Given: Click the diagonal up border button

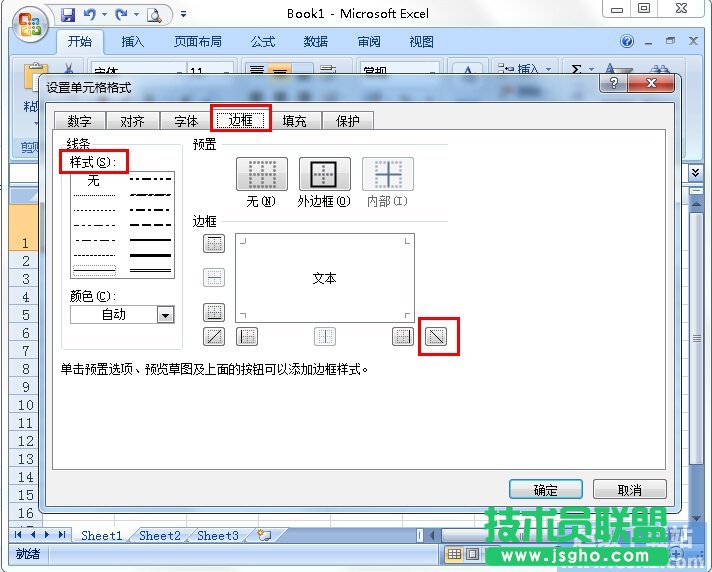Looking at the screenshot, I should pyautogui.click(x=214, y=337).
